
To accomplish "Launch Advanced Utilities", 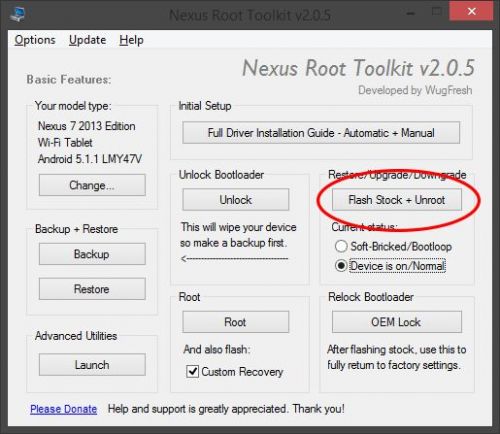I will point(92,365).
